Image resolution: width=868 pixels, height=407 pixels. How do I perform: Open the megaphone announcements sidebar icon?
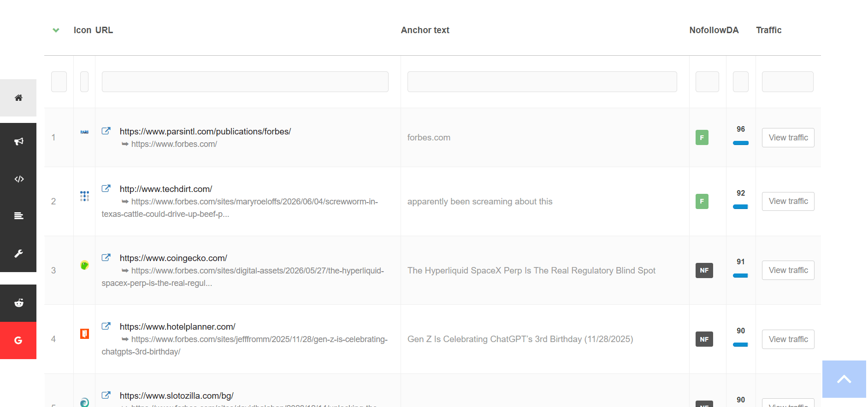click(x=18, y=141)
